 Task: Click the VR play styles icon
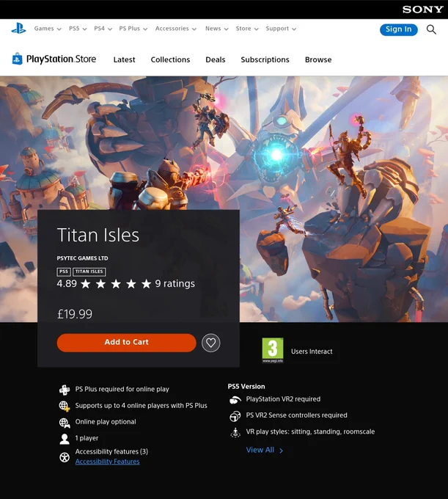point(235,432)
